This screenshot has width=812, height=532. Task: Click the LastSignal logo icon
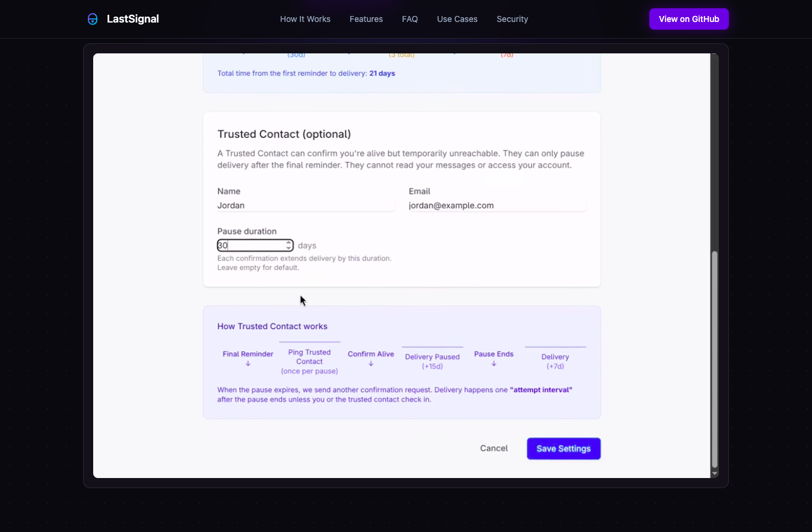[93, 19]
